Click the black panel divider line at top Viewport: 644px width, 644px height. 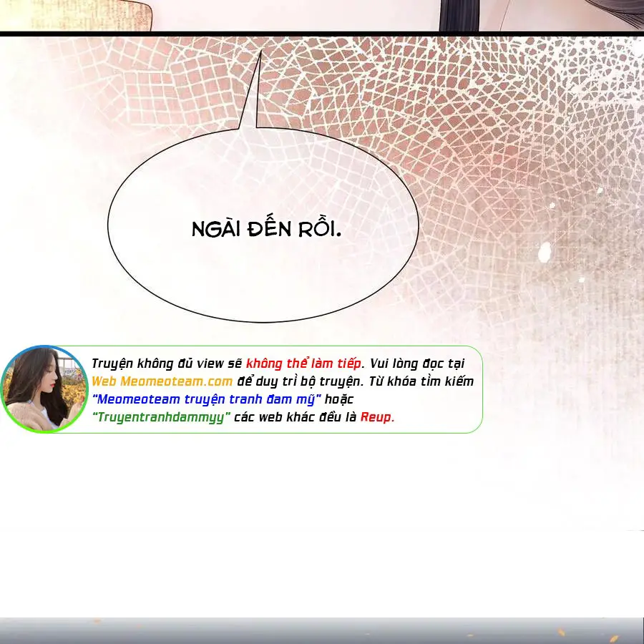coord(322,34)
